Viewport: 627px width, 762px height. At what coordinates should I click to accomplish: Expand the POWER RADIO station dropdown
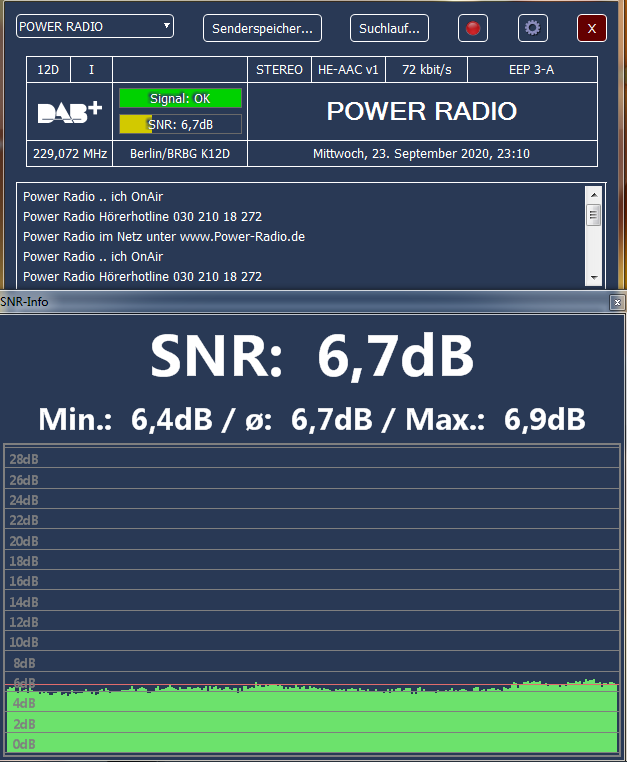coord(166,26)
